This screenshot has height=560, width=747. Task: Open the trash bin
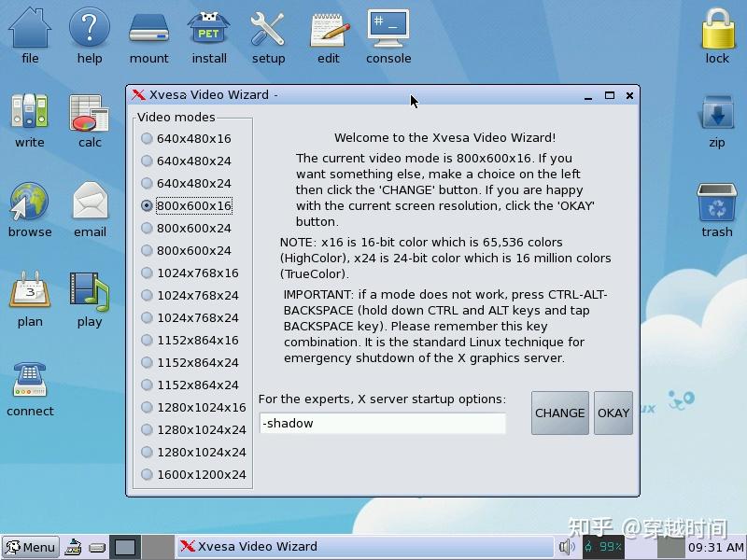click(717, 203)
